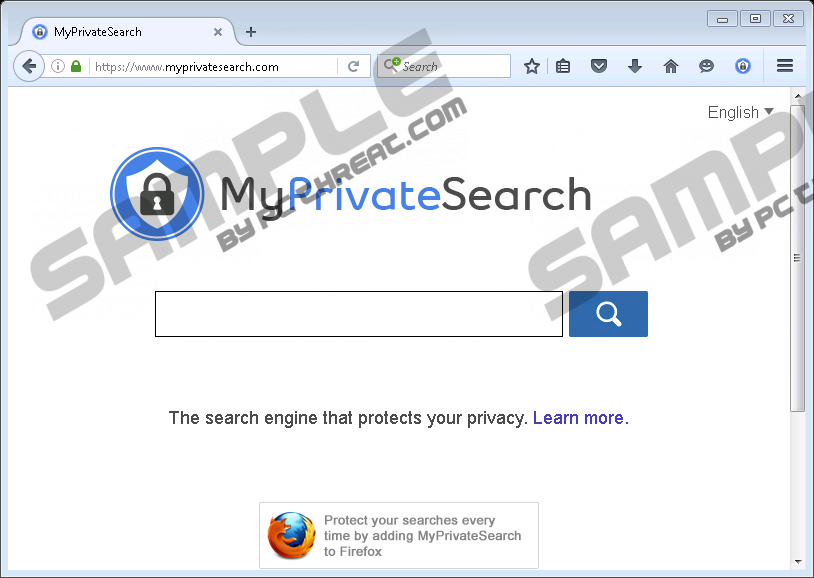
Task: Close the MyPrivateSearch tab
Action: click(x=218, y=32)
